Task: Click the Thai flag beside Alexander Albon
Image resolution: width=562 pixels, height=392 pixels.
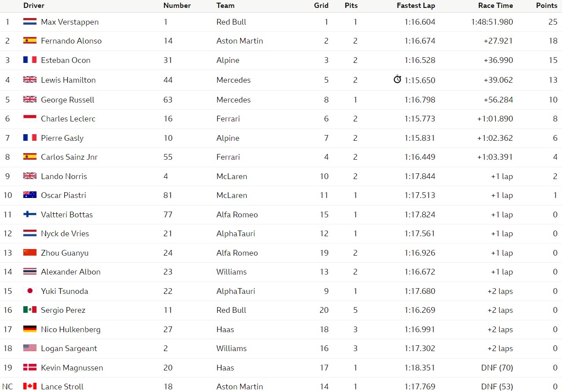Action: click(x=30, y=271)
